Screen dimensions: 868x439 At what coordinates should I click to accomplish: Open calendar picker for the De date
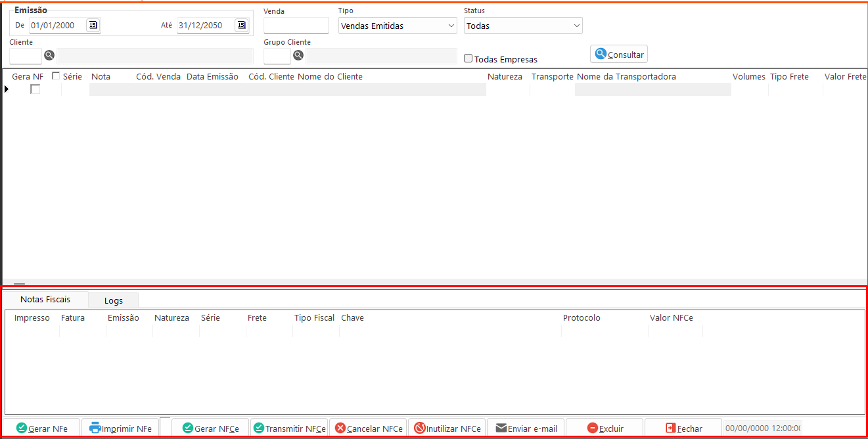[93, 25]
